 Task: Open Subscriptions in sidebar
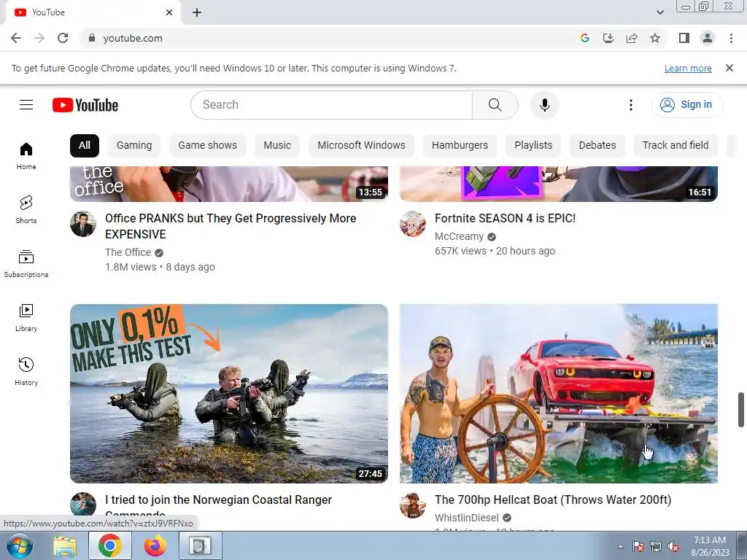pyautogui.click(x=26, y=263)
